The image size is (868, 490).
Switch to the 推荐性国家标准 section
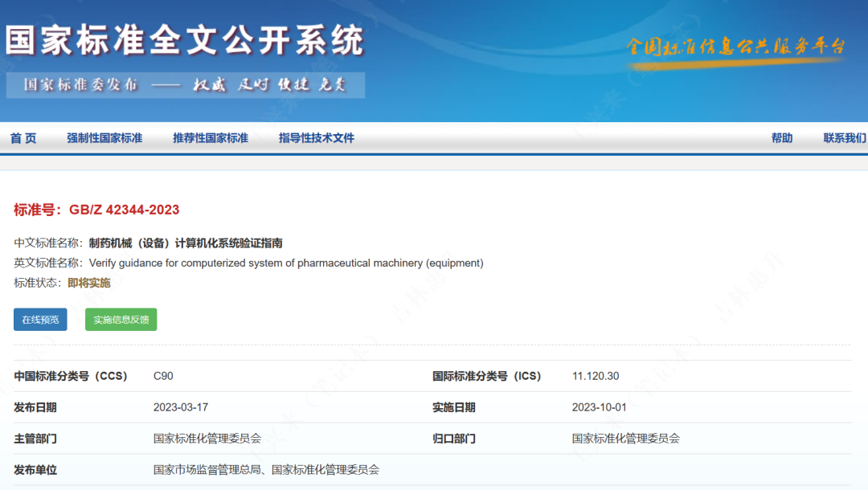point(211,138)
